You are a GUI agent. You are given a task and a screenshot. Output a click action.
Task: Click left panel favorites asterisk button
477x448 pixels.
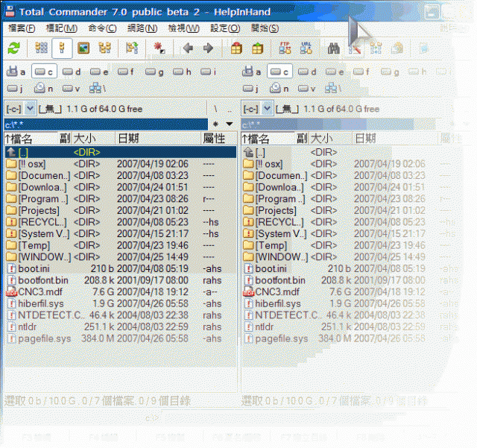tap(215, 124)
